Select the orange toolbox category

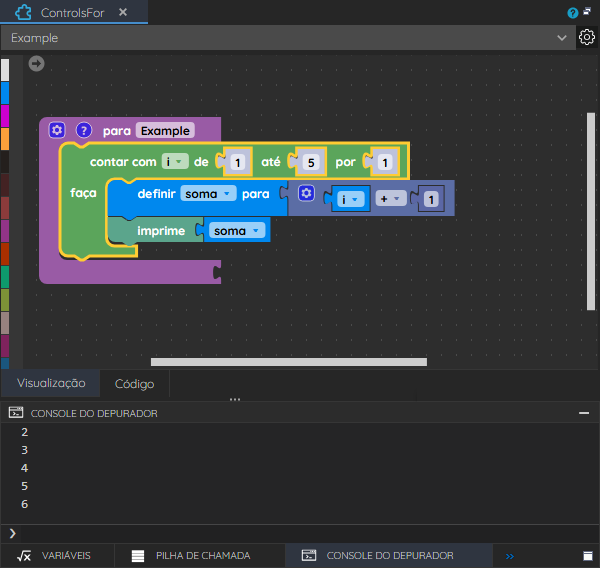coord(5,139)
